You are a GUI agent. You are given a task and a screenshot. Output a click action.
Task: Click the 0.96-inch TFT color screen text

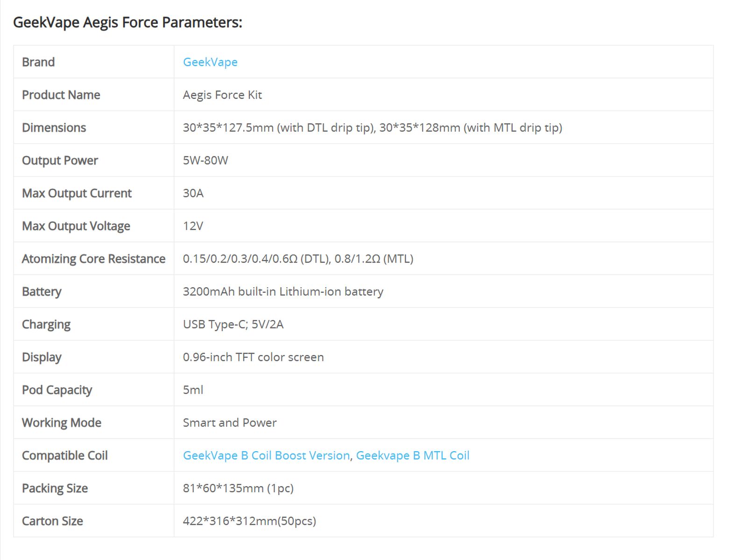pos(253,357)
